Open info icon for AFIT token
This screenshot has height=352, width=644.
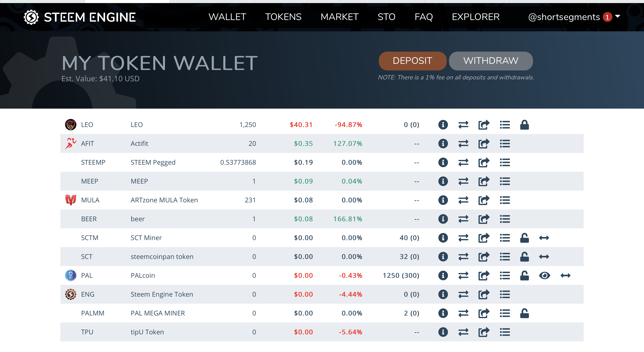[x=443, y=143]
